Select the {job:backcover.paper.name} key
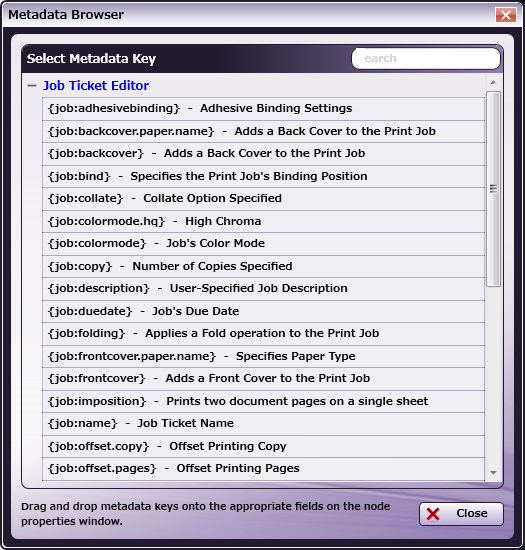Image resolution: width=525 pixels, height=550 pixels. [263, 132]
